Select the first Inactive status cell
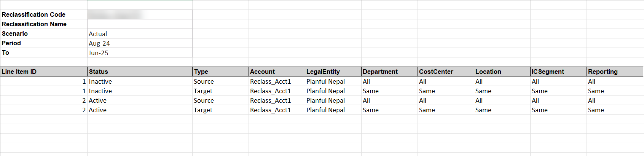 tap(140, 81)
